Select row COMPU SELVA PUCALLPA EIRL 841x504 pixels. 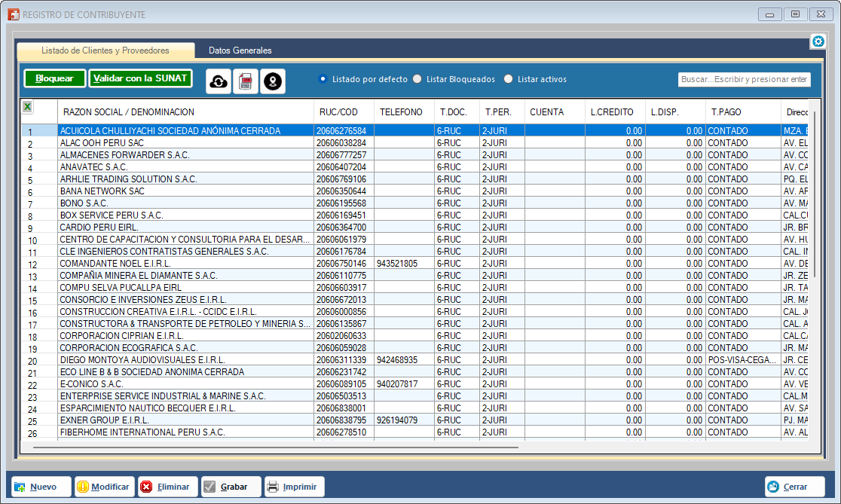click(414, 288)
